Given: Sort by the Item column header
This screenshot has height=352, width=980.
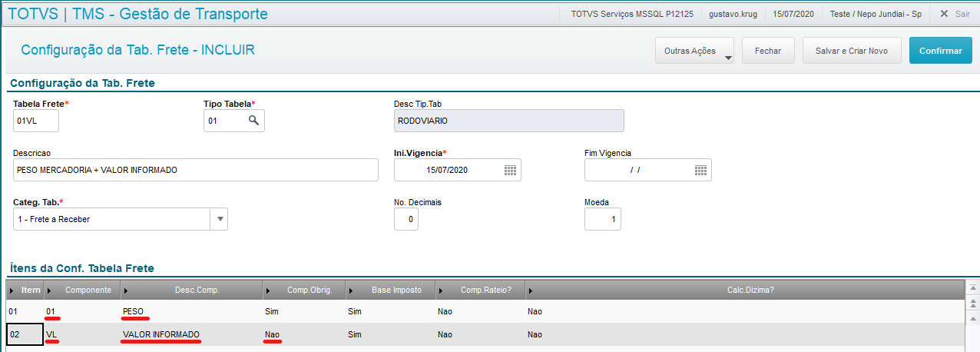Looking at the screenshot, I should coord(25,290).
